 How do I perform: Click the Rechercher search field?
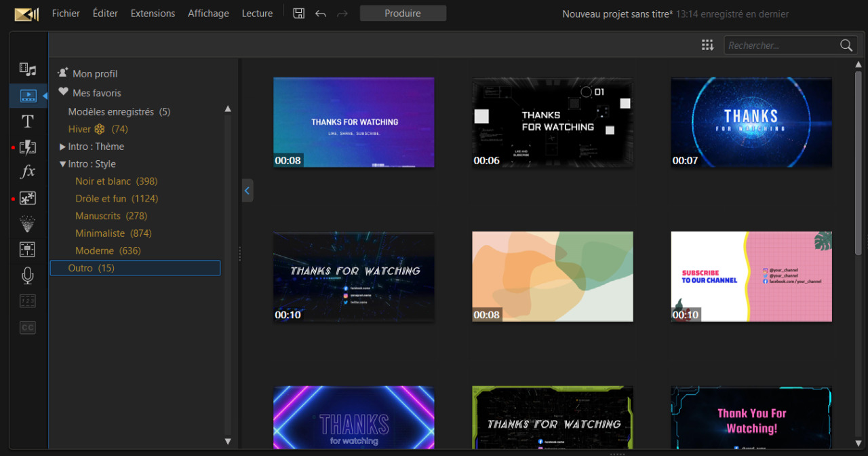point(780,45)
